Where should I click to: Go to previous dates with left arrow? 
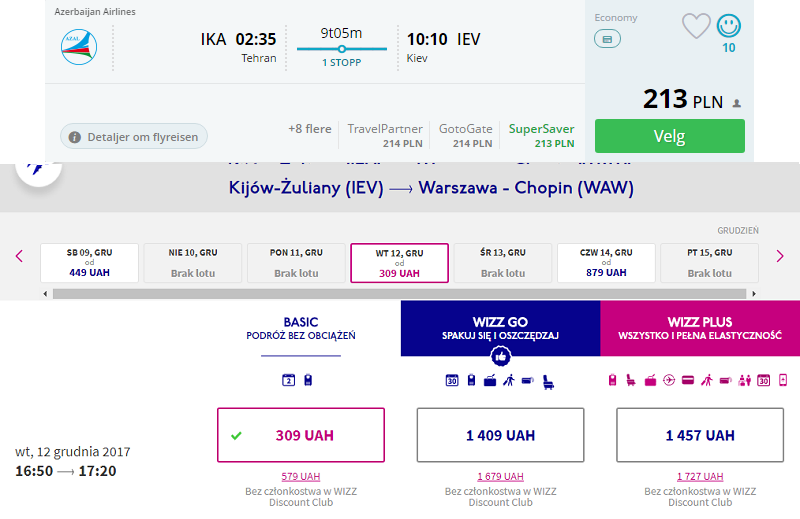click(19, 256)
